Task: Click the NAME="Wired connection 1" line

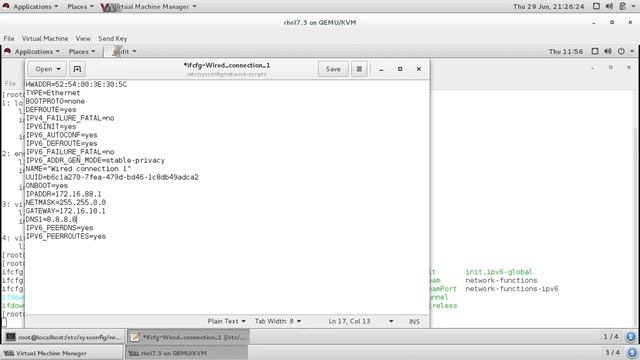Action: pos(78,169)
